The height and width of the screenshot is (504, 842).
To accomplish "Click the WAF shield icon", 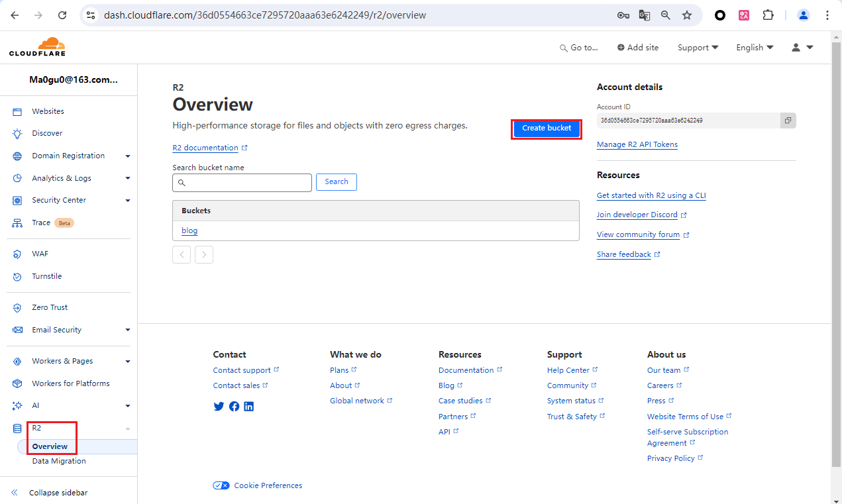I will click(x=17, y=254).
